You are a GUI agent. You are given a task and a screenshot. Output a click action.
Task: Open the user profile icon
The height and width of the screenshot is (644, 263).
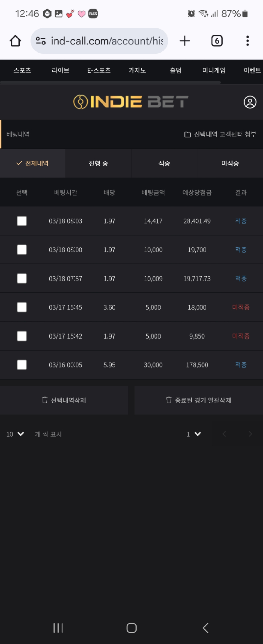tap(250, 102)
